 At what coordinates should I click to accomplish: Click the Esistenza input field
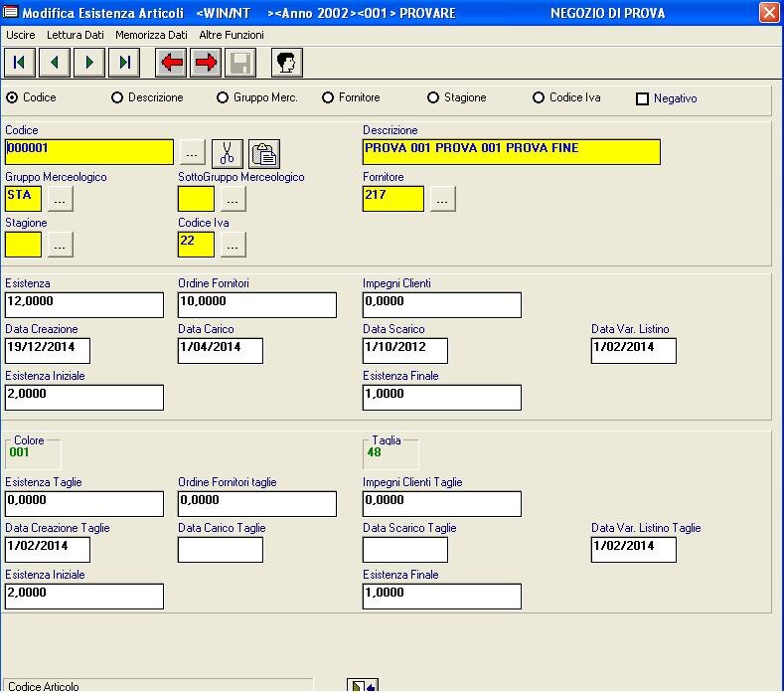[84, 304]
